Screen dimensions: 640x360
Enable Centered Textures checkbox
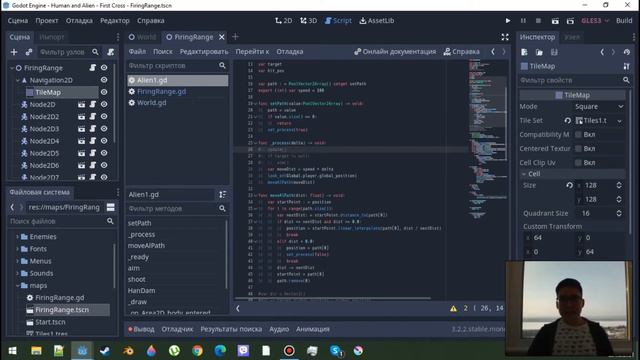[578, 149]
